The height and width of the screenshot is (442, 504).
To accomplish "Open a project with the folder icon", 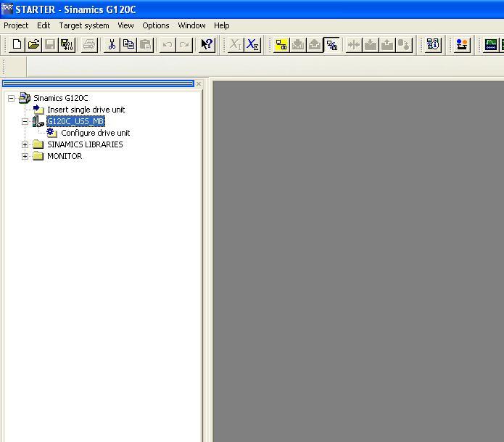I will tap(33, 44).
